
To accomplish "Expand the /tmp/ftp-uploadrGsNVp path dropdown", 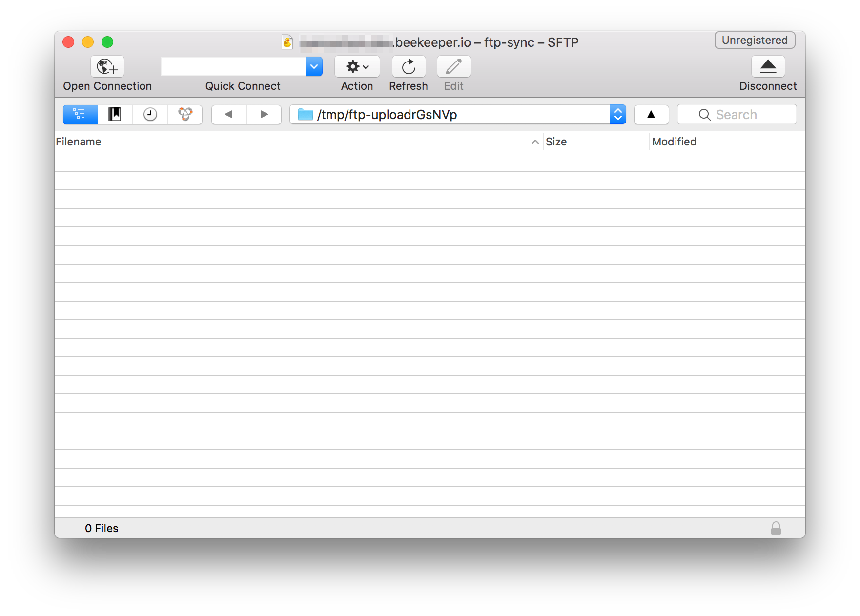I will 618,115.
